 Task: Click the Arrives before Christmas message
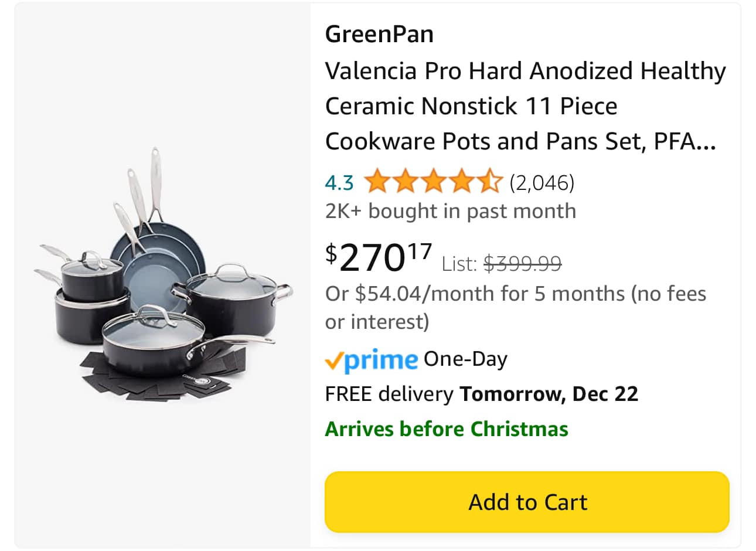(447, 429)
